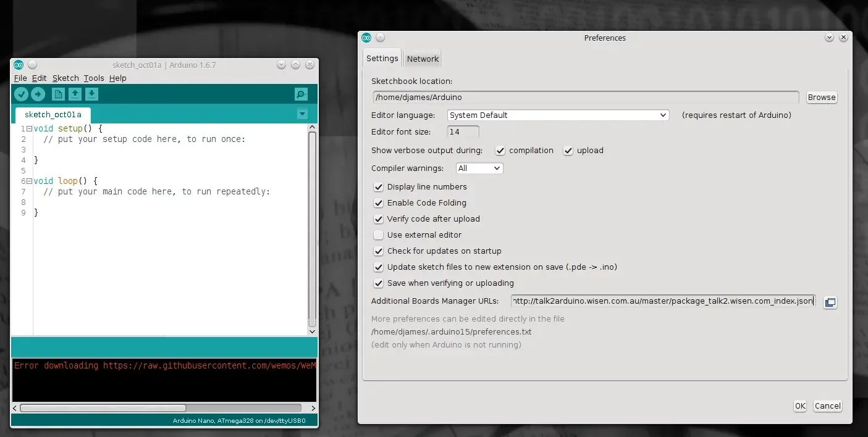
Task: Select the sketch_oct01a editor tab
Action: pyautogui.click(x=53, y=115)
